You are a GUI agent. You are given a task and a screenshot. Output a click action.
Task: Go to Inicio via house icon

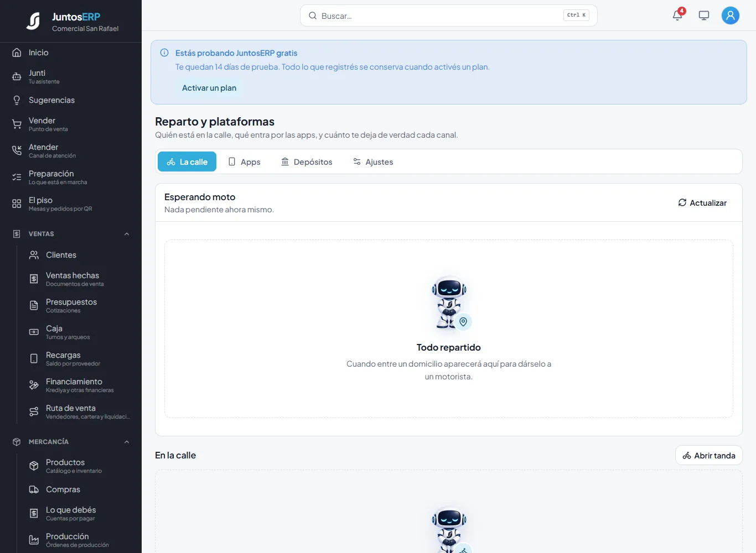(x=17, y=53)
